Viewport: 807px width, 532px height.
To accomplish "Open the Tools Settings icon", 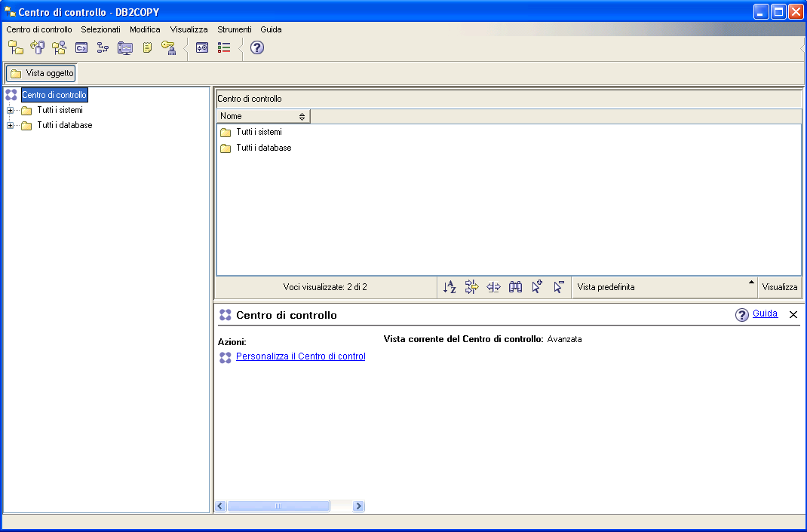I will pyautogui.click(x=202, y=47).
